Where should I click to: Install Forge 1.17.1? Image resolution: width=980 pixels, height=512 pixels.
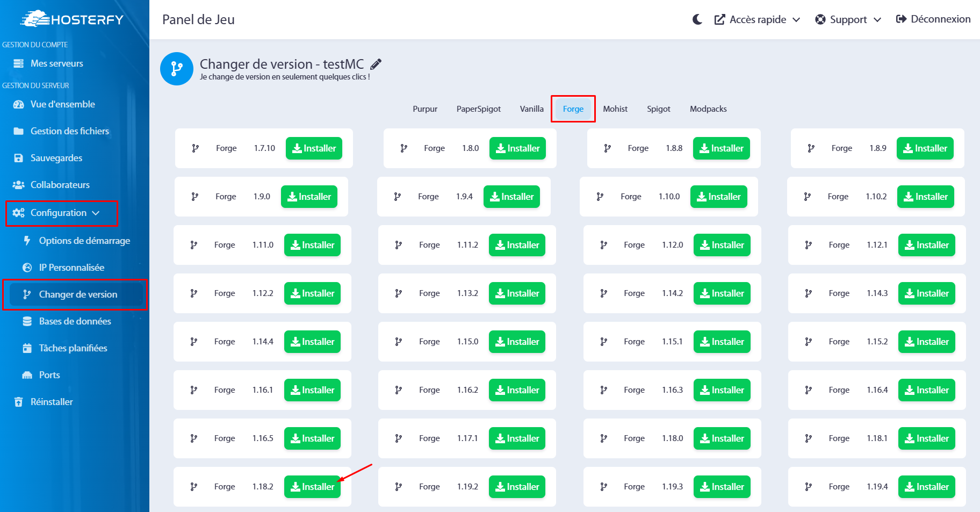point(517,438)
